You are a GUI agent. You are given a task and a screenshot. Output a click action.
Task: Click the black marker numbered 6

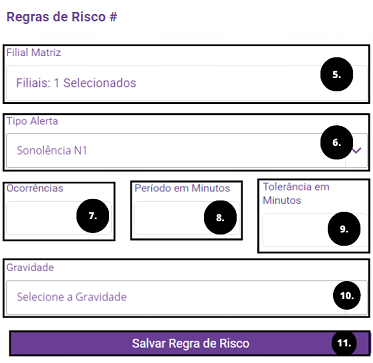(337, 142)
